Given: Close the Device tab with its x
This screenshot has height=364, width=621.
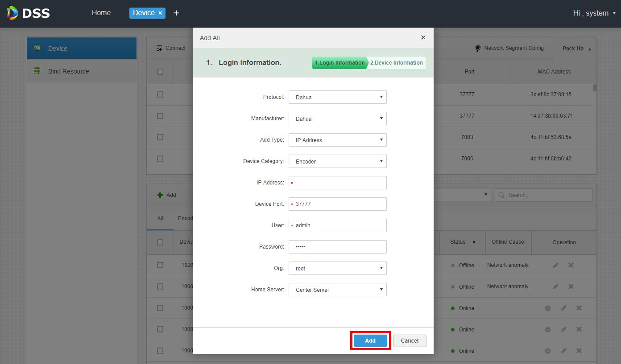Looking at the screenshot, I should point(160,13).
